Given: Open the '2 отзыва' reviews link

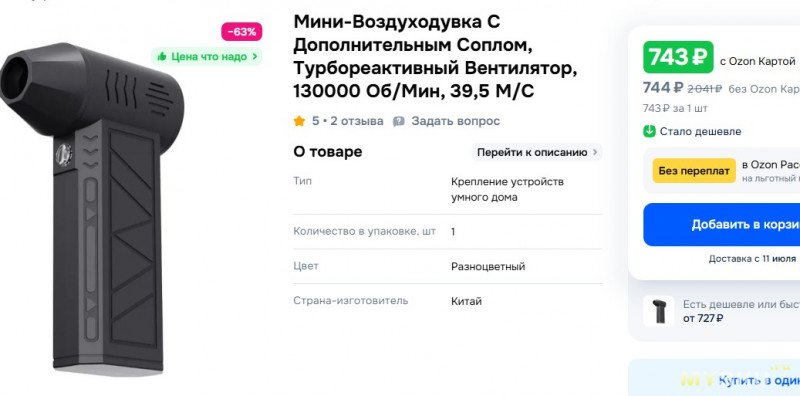Looking at the screenshot, I should coord(357,121).
